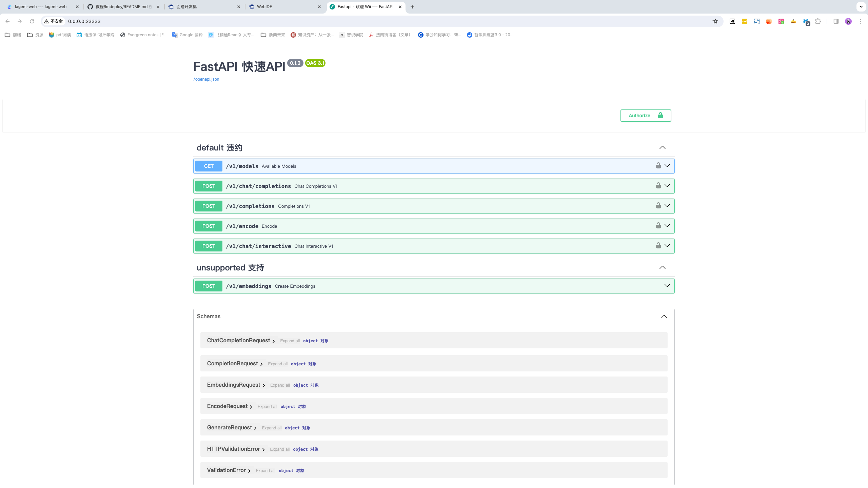Click the lock icon on /v1/models row

click(658, 166)
